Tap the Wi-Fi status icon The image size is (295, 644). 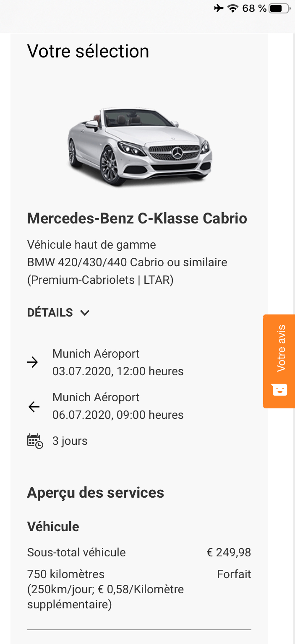click(232, 8)
